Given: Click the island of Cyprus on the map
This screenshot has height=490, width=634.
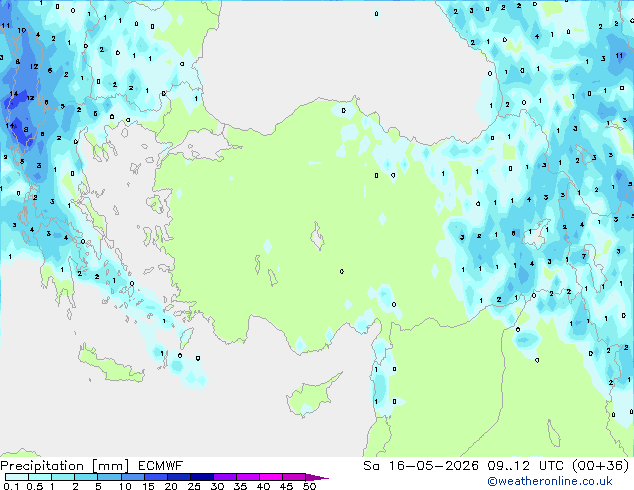Looking at the screenshot, I should pyautogui.click(x=311, y=396).
